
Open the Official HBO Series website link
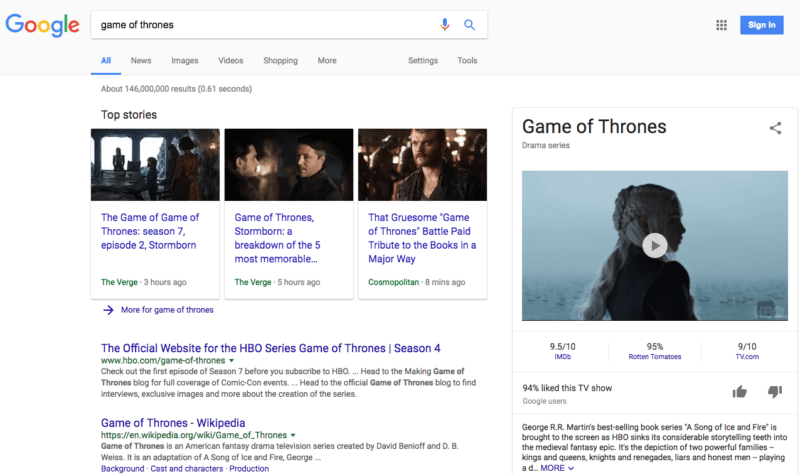coord(270,348)
